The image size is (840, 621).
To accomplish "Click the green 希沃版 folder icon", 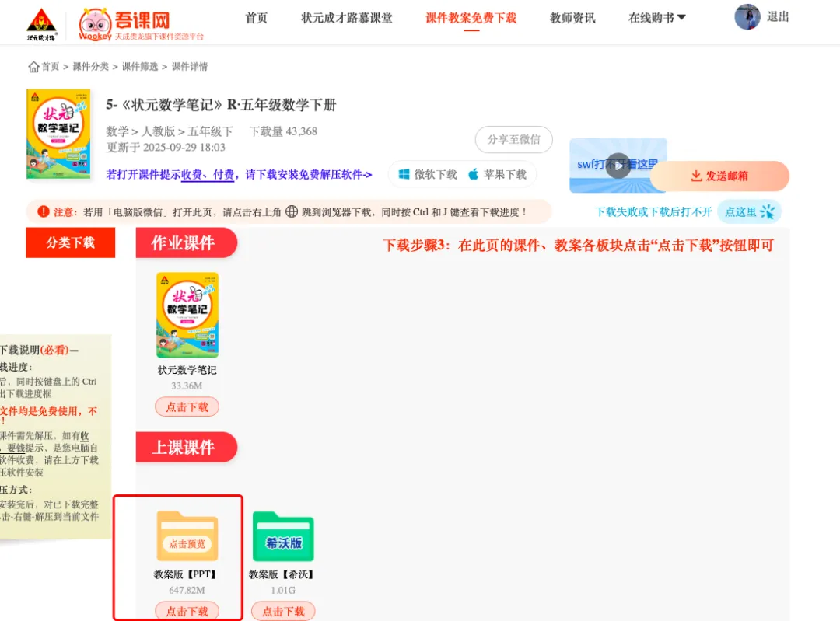I will tap(283, 536).
